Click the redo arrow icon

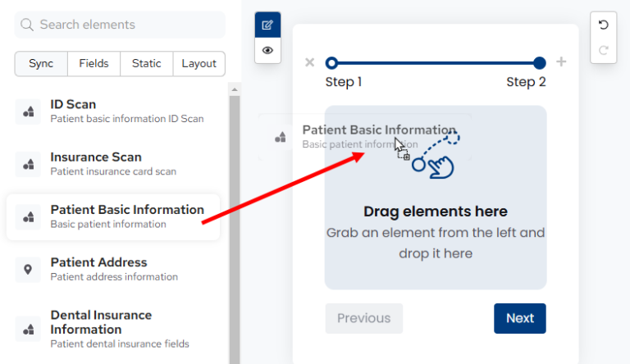(603, 50)
